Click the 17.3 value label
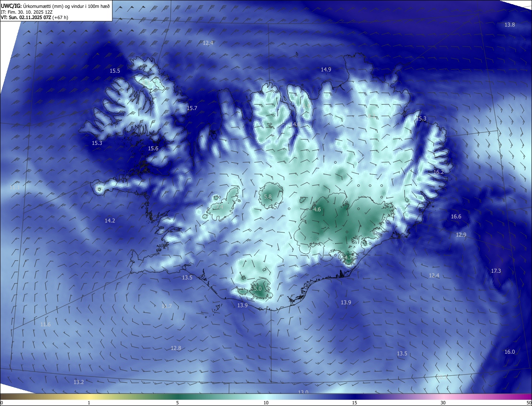The height and width of the screenshot is (406, 532). pyautogui.click(x=496, y=271)
